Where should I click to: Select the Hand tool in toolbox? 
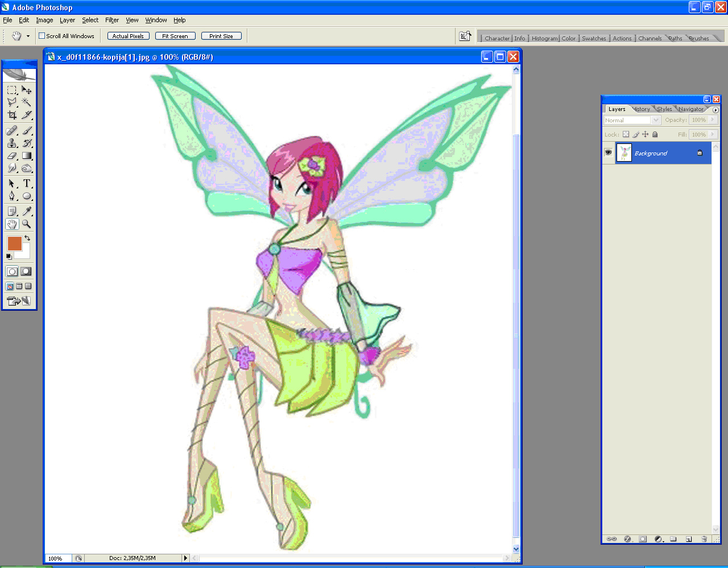[x=12, y=224]
